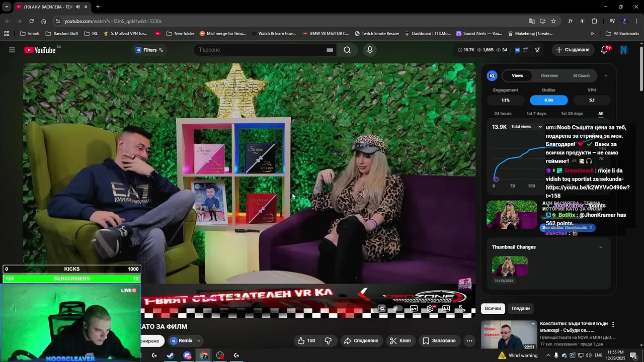Open Chrome extensions puzzle icon
This screenshot has height=362, width=644.
[595, 21]
